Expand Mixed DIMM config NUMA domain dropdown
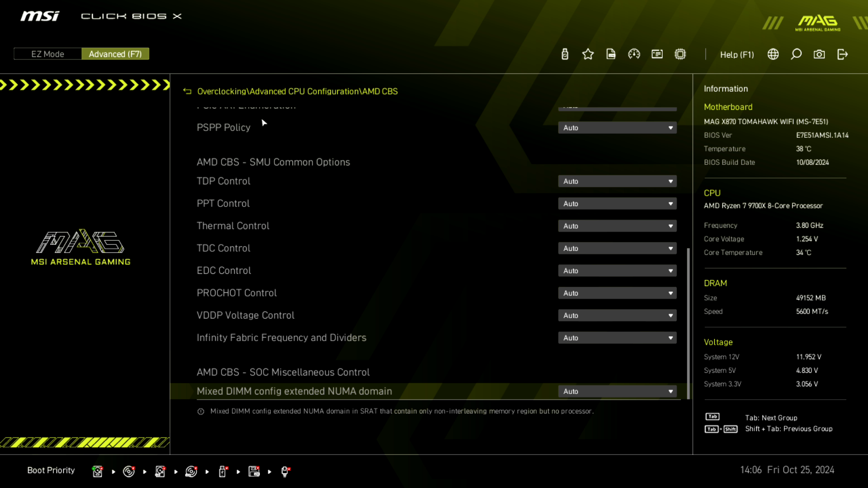 (x=617, y=391)
